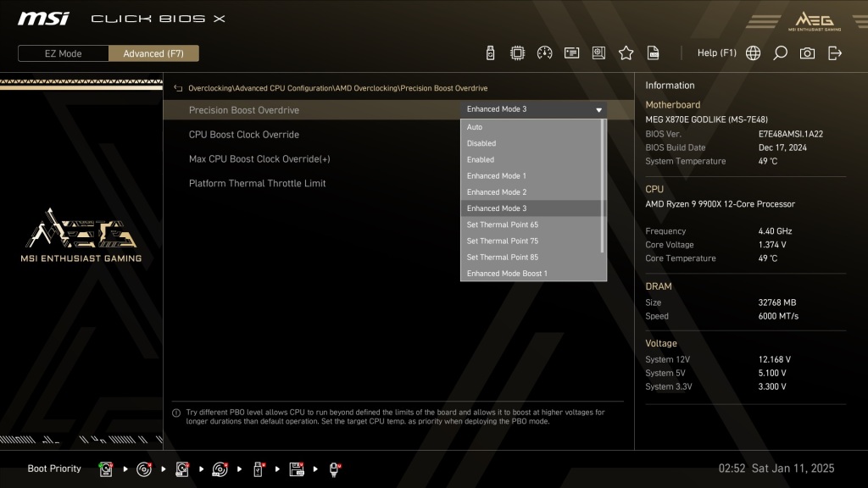Image resolution: width=868 pixels, height=488 pixels.
Task: Click AMD Ryzen 9 9900X processor name
Action: 720,204
